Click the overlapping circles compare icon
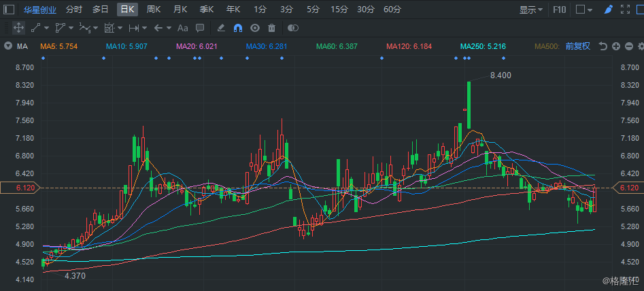This screenshot has height=291, width=644. coord(293,28)
